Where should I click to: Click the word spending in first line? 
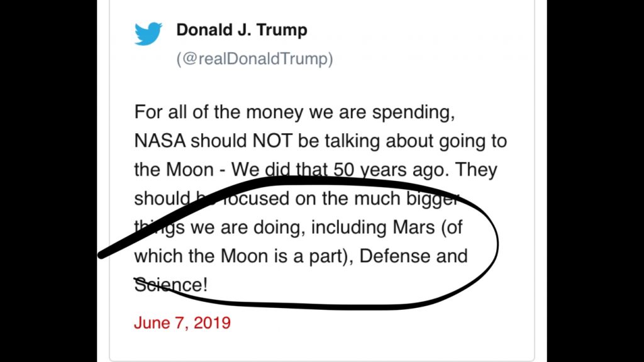[414, 113]
